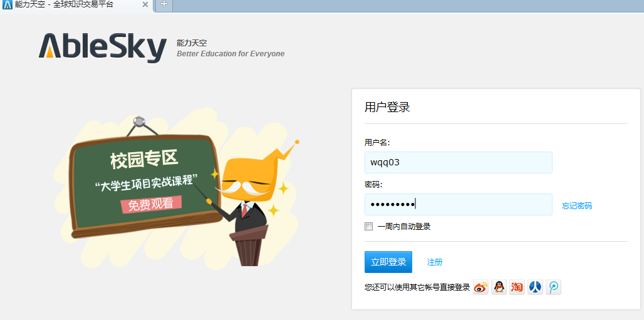
Task: Click the 您还可以使用其它帐号直接登录 text
Action: coord(417,287)
